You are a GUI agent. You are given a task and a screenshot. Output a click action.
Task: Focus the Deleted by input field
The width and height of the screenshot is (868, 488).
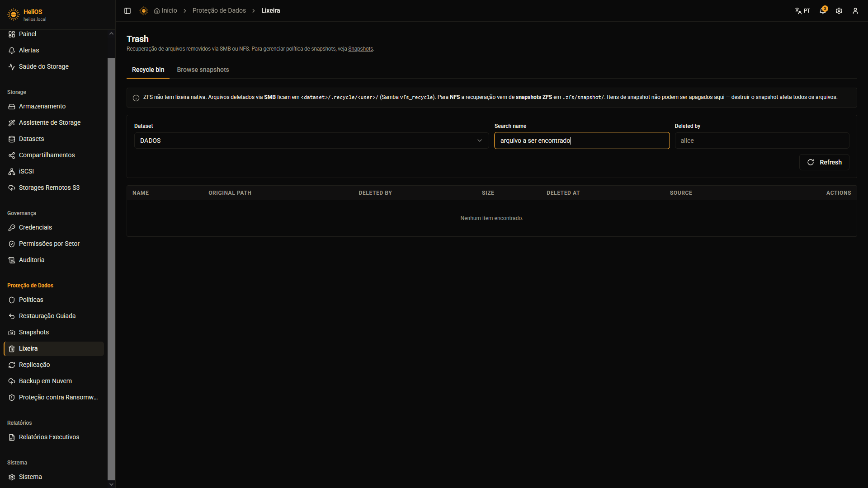(x=762, y=141)
